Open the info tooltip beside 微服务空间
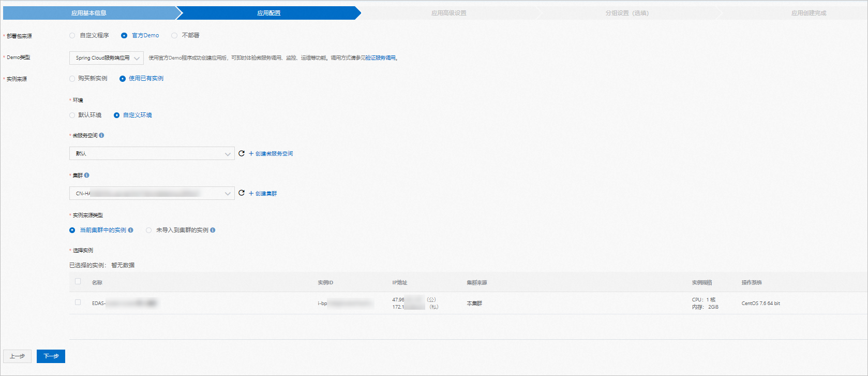 click(101, 135)
